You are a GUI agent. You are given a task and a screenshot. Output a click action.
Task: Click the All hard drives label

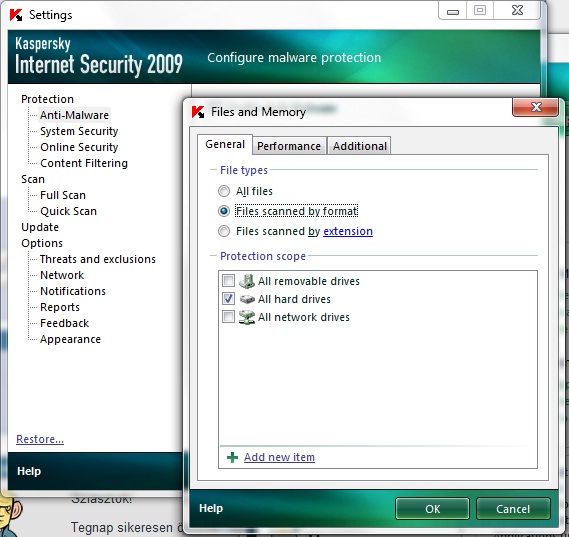294,299
